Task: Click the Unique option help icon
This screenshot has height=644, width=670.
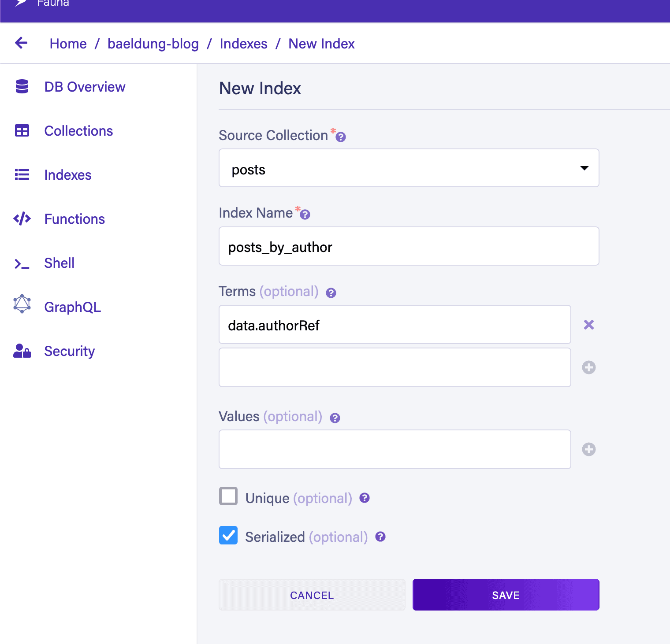Action: (365, 498)
